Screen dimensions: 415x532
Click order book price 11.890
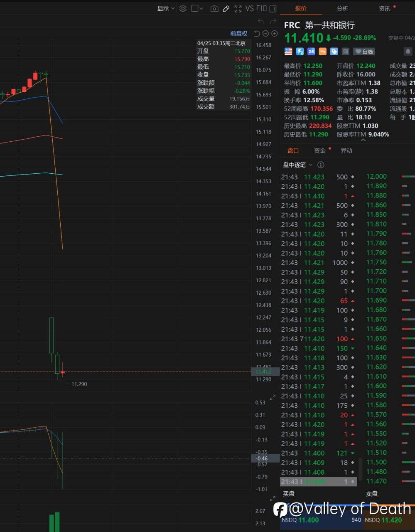coord(376,186)
